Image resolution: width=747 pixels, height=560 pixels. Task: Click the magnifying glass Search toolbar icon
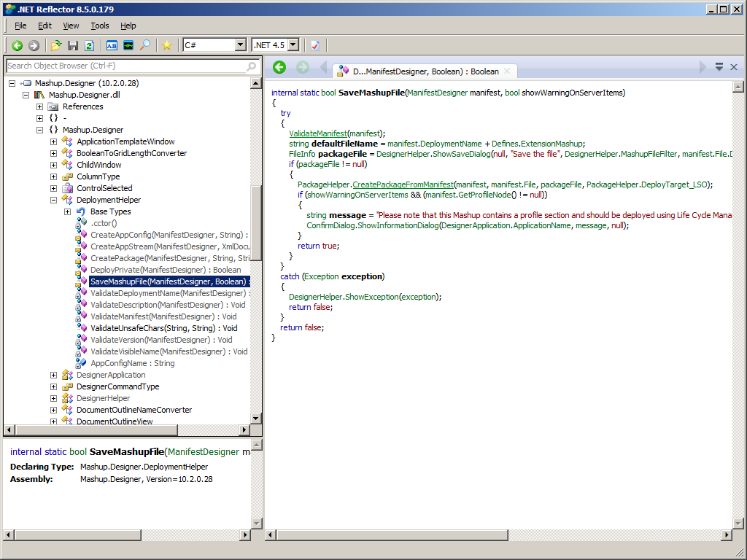click(145, 45)
